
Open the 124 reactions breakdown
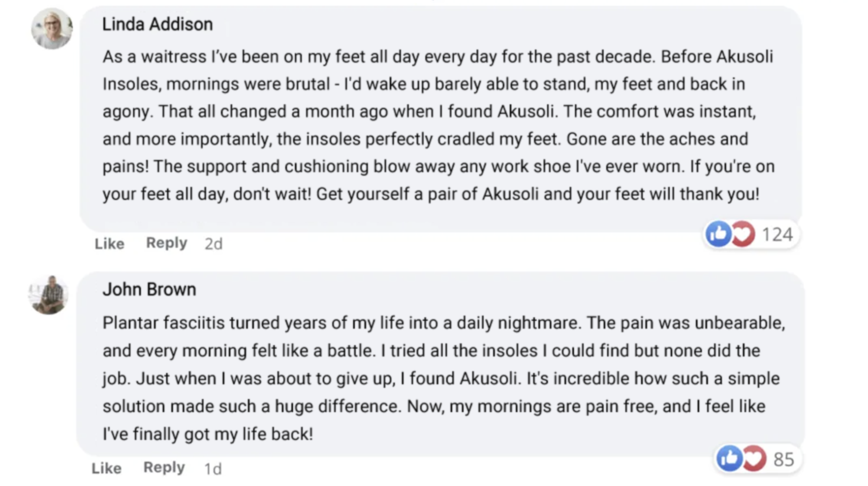[x=778, y=235]
